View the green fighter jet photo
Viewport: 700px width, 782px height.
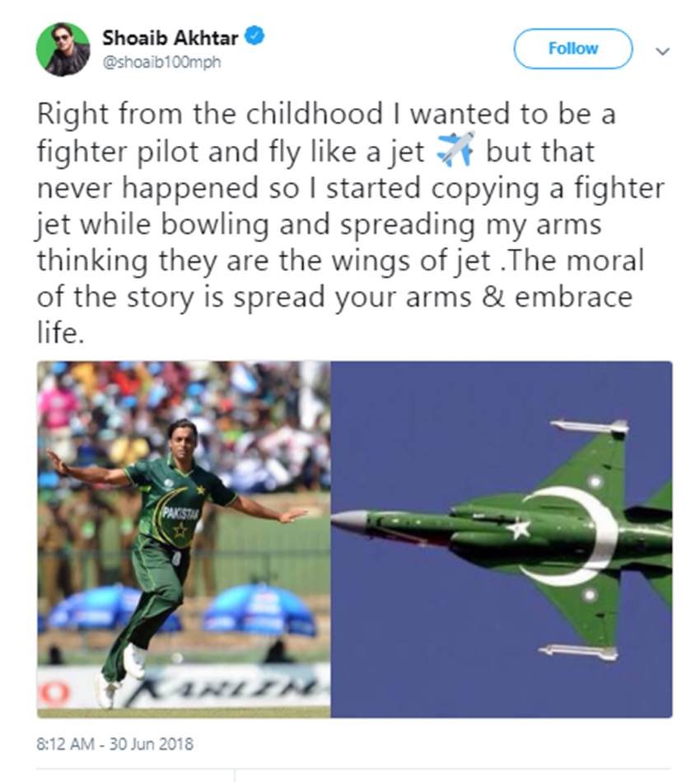coord(501,539)
